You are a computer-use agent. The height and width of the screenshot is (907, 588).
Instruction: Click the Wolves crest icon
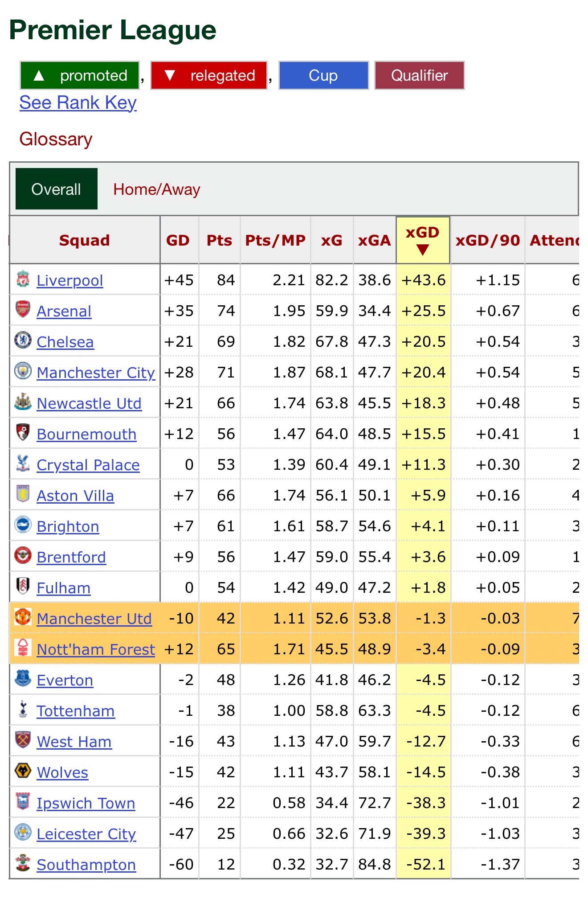click(23, 771)
